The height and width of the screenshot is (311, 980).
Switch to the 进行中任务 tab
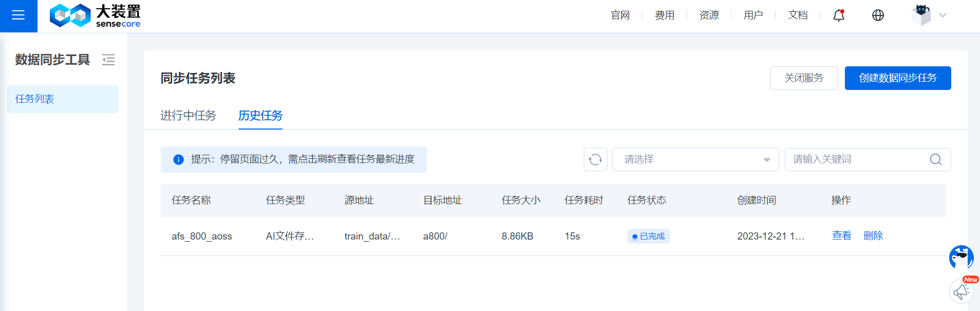coord(188,116)
